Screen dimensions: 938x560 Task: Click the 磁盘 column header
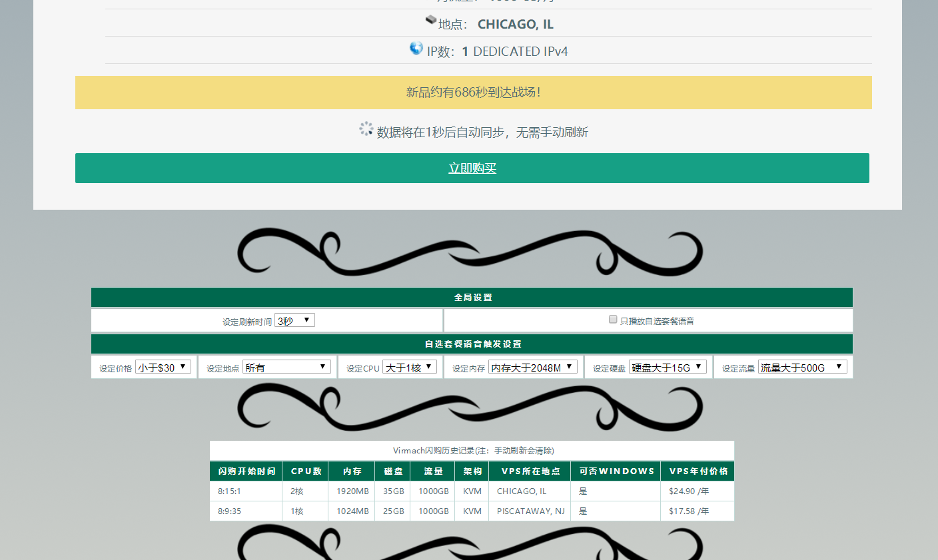point(394,471)
